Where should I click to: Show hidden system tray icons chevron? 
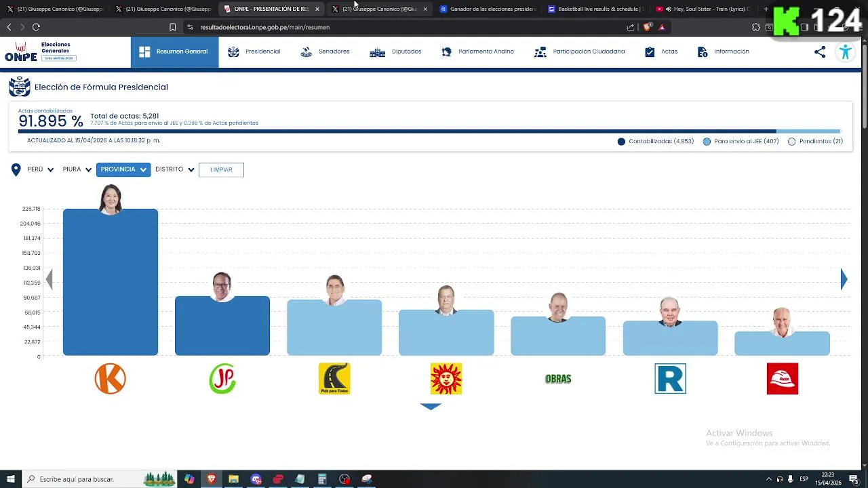click(x=768, y=479)
